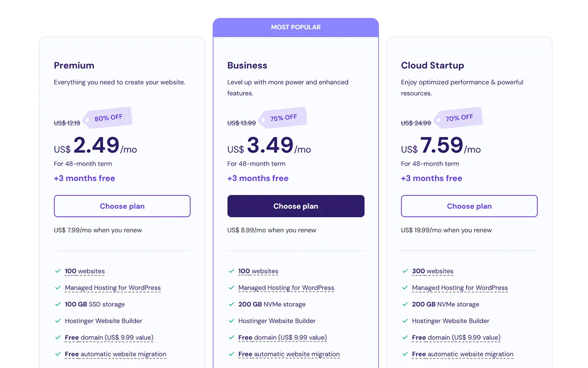Click the Business plan title
588x368 pixels.
[x=247, y=65]
